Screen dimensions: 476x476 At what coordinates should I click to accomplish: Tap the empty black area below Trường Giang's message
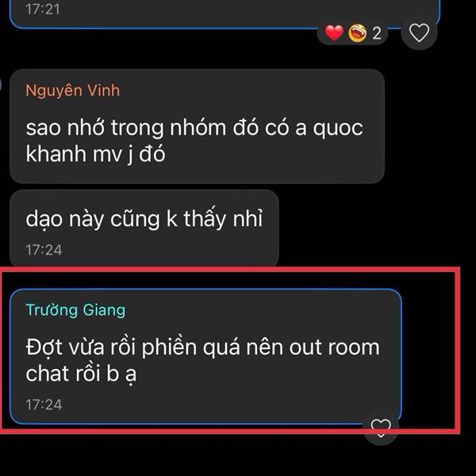pos(213,455)
